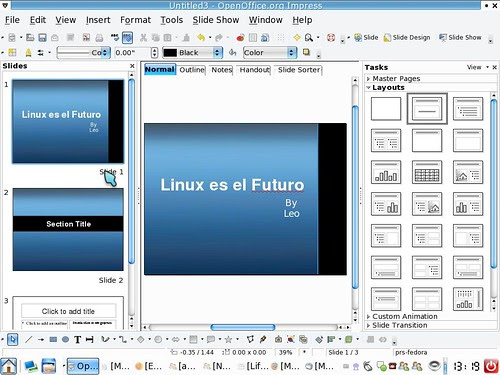Open the Tasks panel View dropdown
This screenshot has width=500, height=375.
click(477, 67)
